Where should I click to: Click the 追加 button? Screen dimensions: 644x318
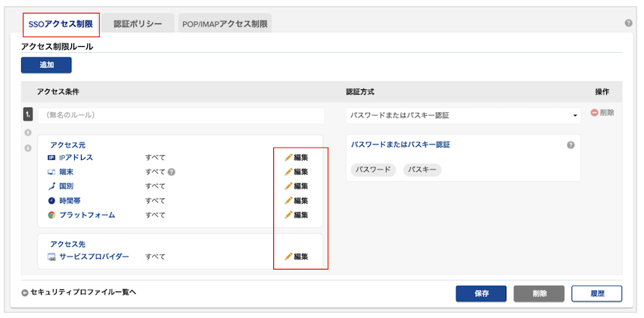[x=46, y=65]
